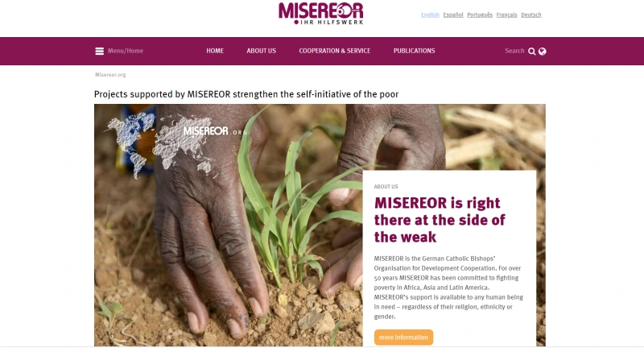Switch language to Deutsch
Image resolution: width=644 pixels, height=348 pixels.
pos(531,14)
